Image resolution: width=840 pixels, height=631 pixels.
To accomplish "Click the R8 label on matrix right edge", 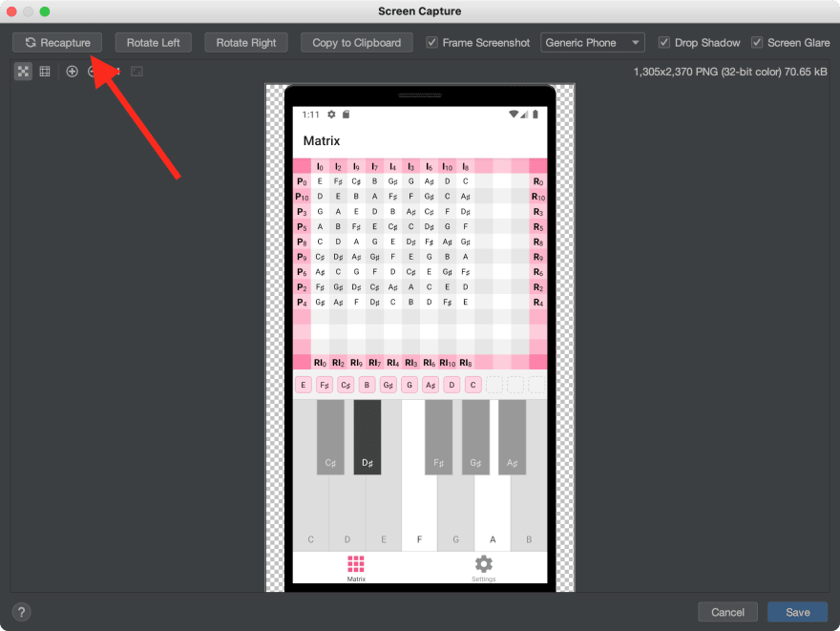I will click(x=537, y=242).
